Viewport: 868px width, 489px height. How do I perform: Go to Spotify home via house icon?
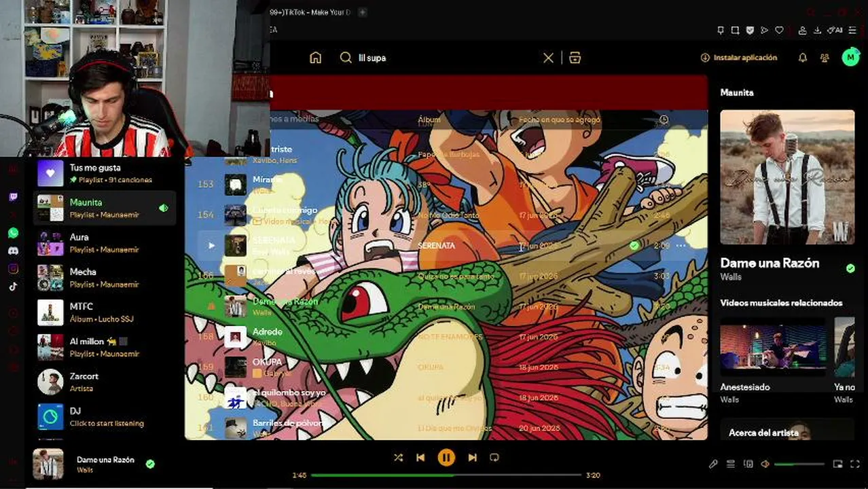point(315,58)
